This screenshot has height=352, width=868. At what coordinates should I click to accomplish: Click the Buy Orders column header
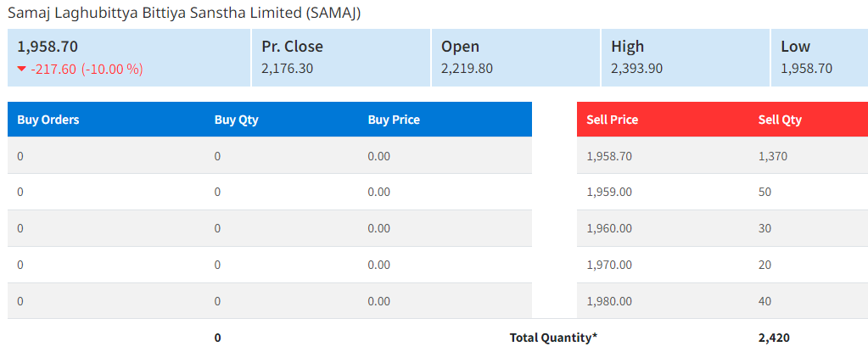pyautogui.click(x=48, y=120)
